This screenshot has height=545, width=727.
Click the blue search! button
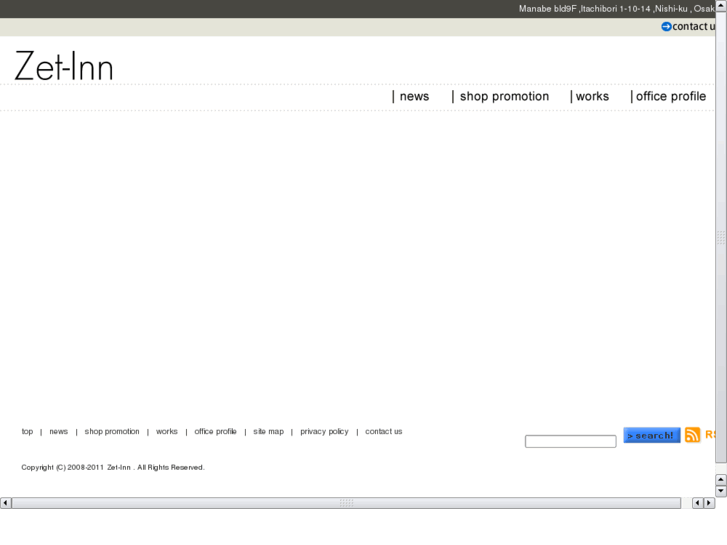(x=651, y=435)
